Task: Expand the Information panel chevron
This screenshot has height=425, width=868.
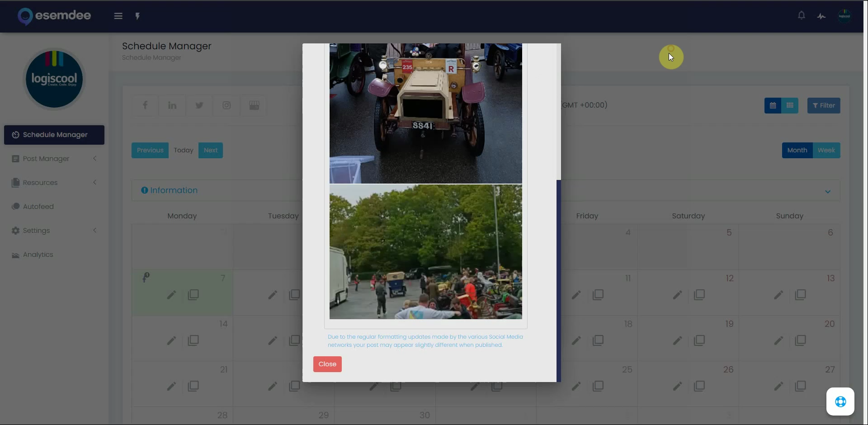Action: click(828, 191)
